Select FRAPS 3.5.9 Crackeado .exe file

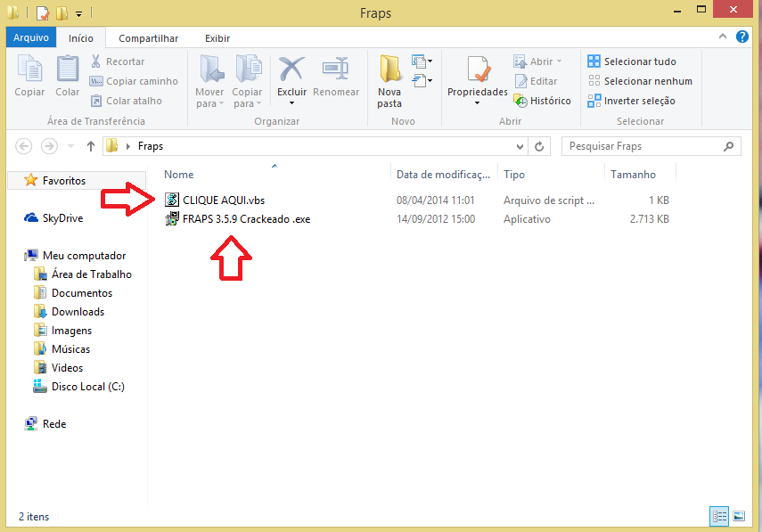click(237, 219)
